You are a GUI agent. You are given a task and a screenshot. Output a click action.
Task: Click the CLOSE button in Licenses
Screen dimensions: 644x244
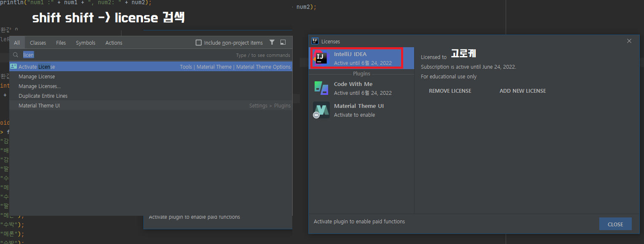[x=615, y=224]
